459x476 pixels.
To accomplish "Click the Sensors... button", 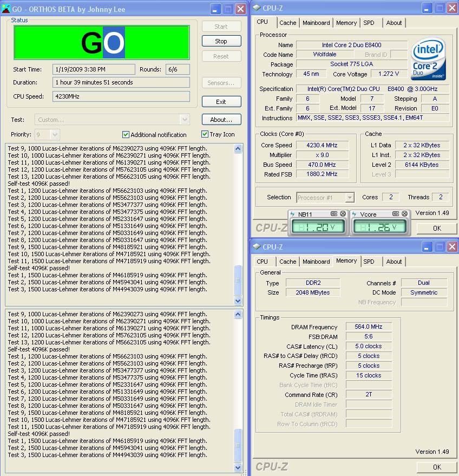I will [221, 83].
